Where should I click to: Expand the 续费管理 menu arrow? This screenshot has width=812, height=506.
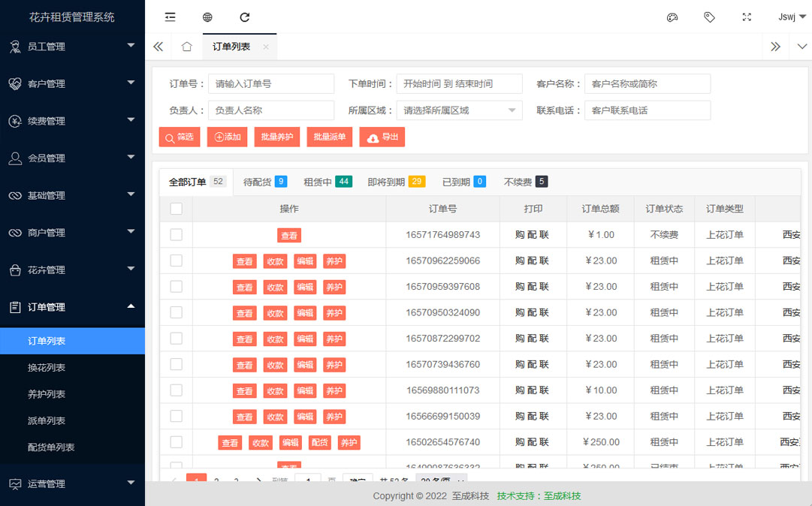(131, 120)
